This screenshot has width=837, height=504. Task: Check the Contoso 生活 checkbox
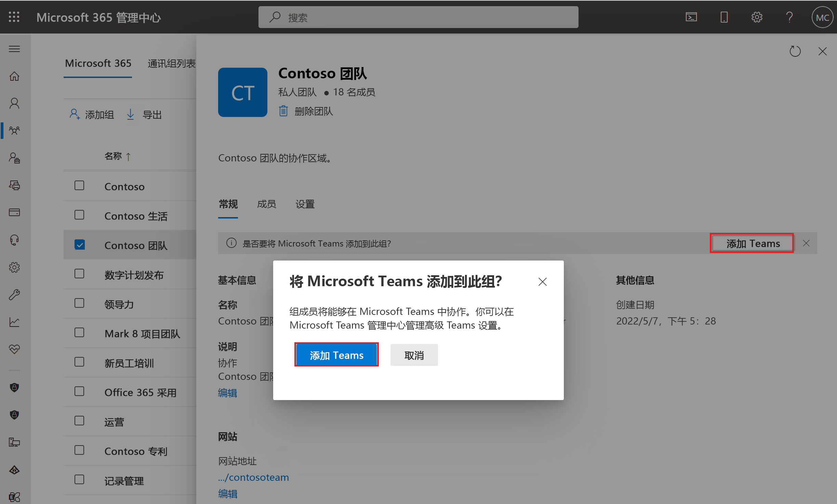(x=79, y=215)
